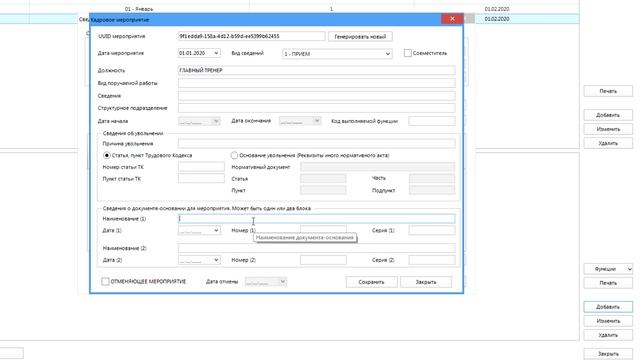Viewport: 640px width, 360px height.
Task: Click the Должность input field
Action: (x=316, y=70)
